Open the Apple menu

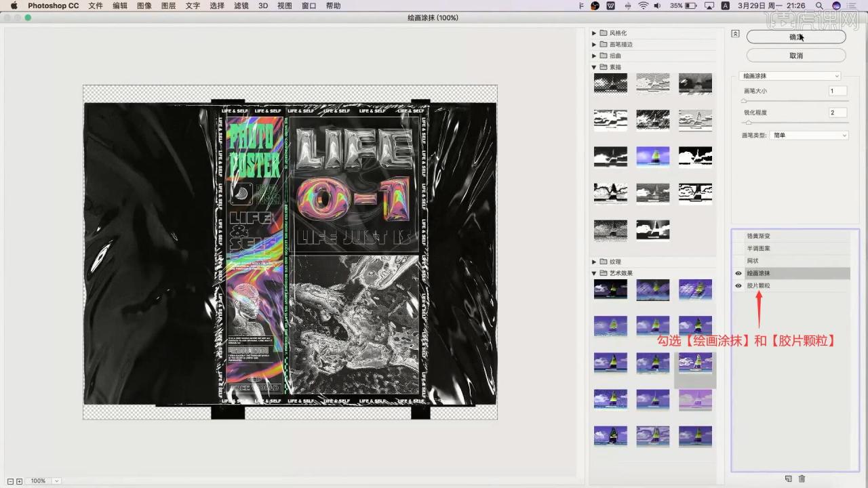(14, 5)
